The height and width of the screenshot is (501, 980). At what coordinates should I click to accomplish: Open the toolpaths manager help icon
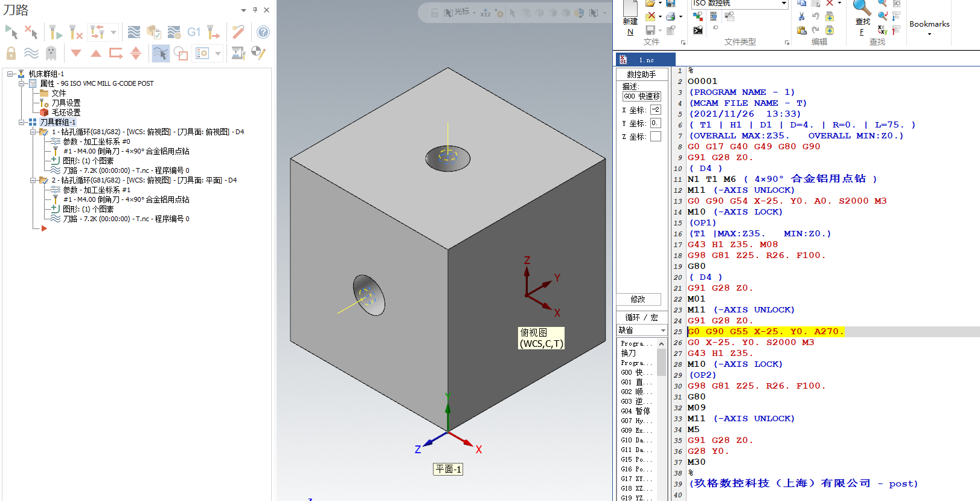pos(263,32)
